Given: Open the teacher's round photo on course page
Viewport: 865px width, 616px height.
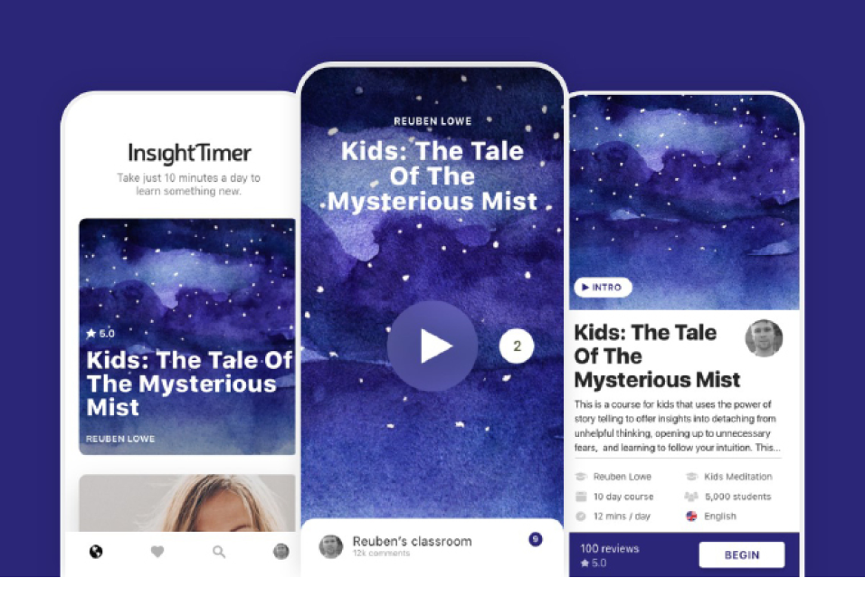Looking at the screenshot, I should click(764, 338).
